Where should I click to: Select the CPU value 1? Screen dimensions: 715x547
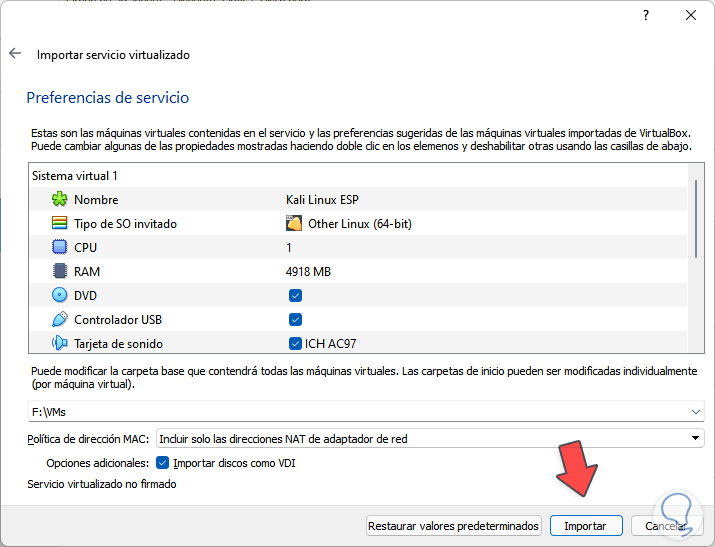289,248
